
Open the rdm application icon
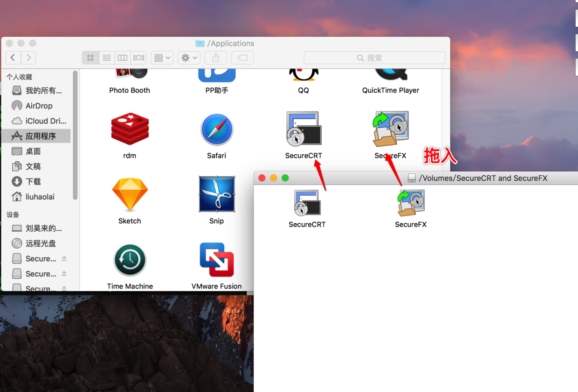pyautogui.click(x=130, y=129)
